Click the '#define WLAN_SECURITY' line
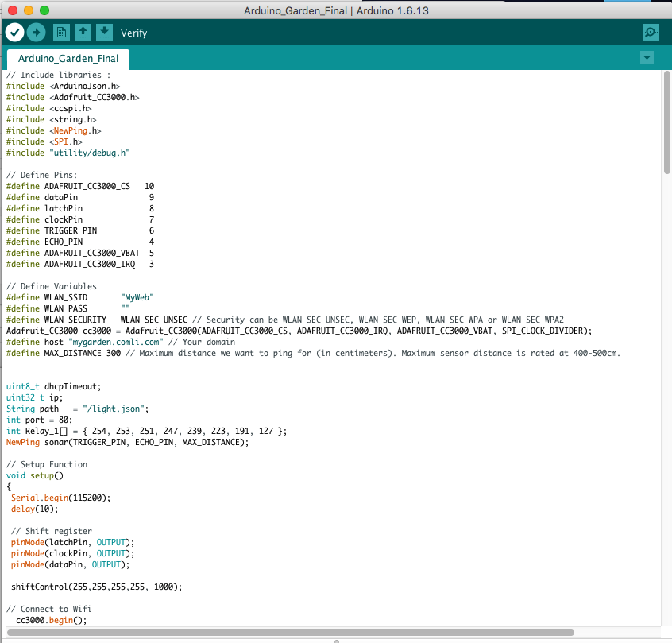The height and width of the screenshot is (643, 672). (x=285, y=320)
